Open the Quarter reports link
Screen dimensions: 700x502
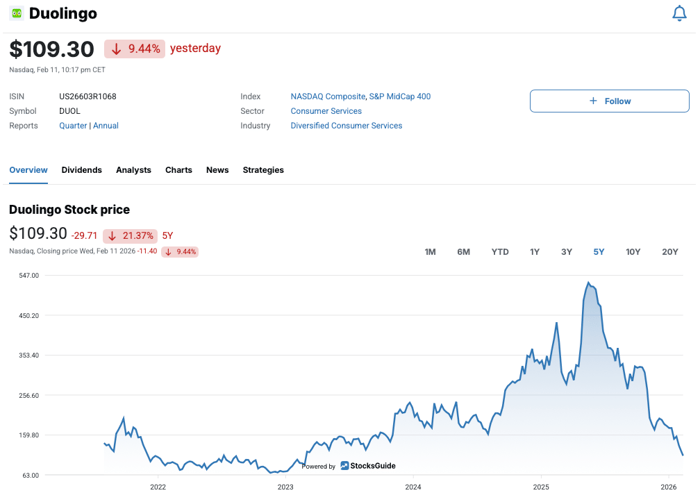pyautogui.click(x=73, y=126)
